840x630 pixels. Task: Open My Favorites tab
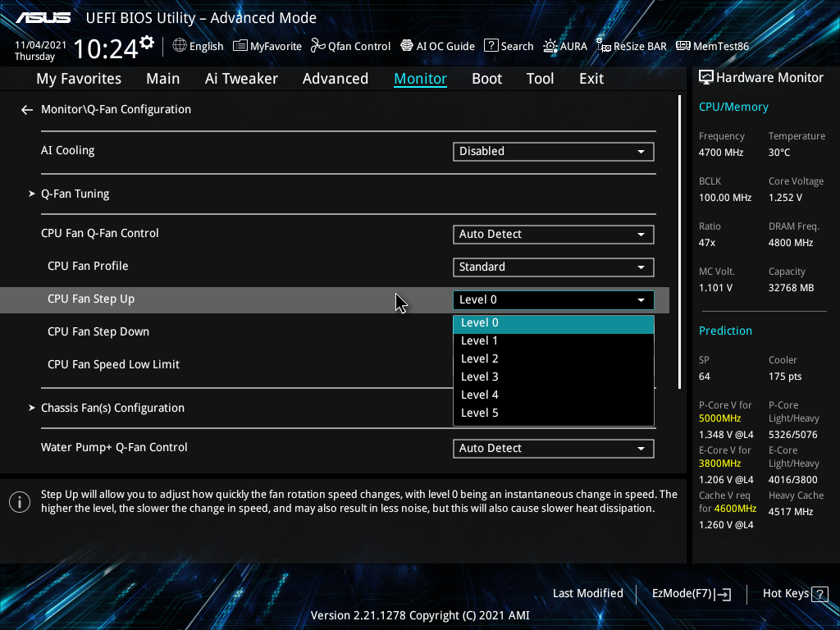(x=79, y=79)
